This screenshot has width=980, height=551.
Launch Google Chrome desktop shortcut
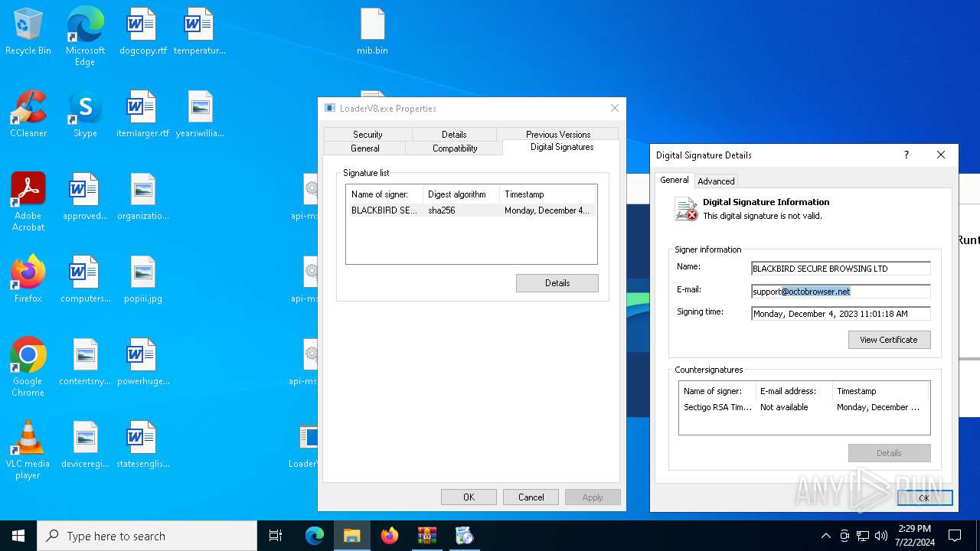point(28,367)
